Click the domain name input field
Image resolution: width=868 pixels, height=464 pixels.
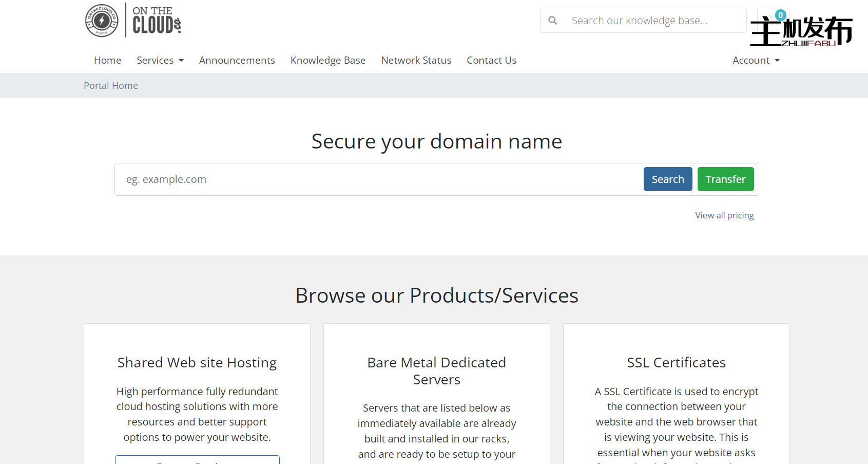(x=377, y=179)
